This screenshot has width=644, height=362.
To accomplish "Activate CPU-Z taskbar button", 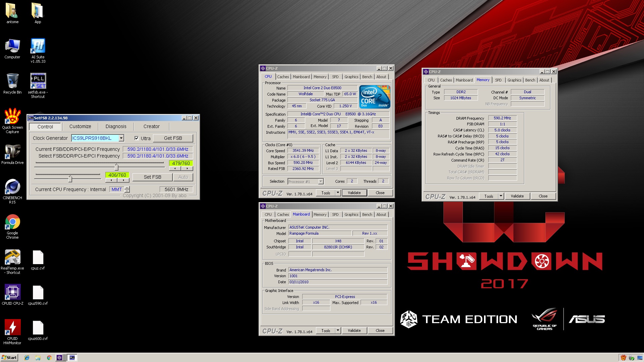I will pyautogui.click(x=60, y=358).
